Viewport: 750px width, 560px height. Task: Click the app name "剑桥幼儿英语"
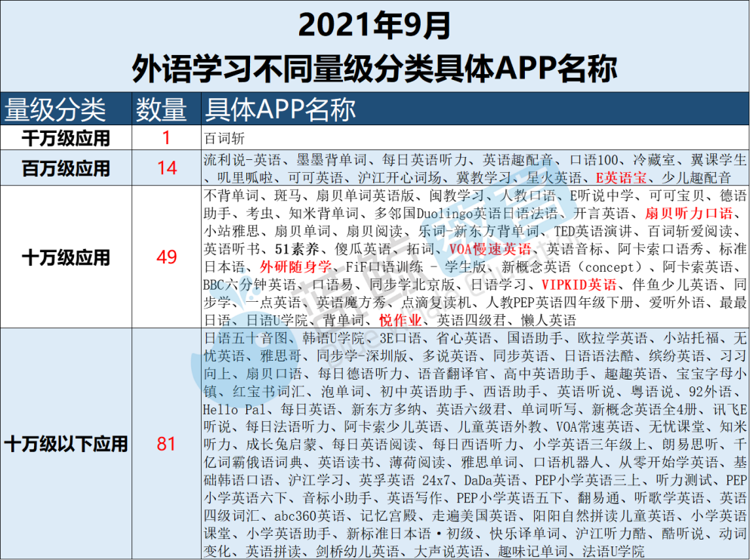[x=358, y=552]
